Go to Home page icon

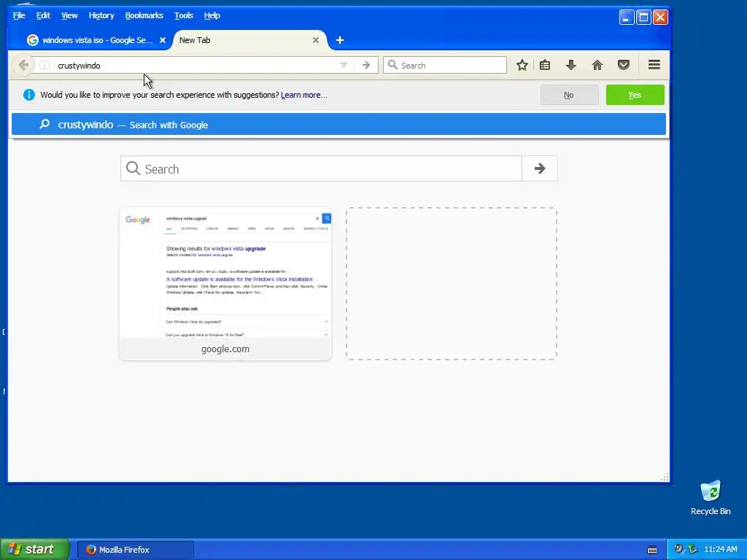tap(597, 65)
